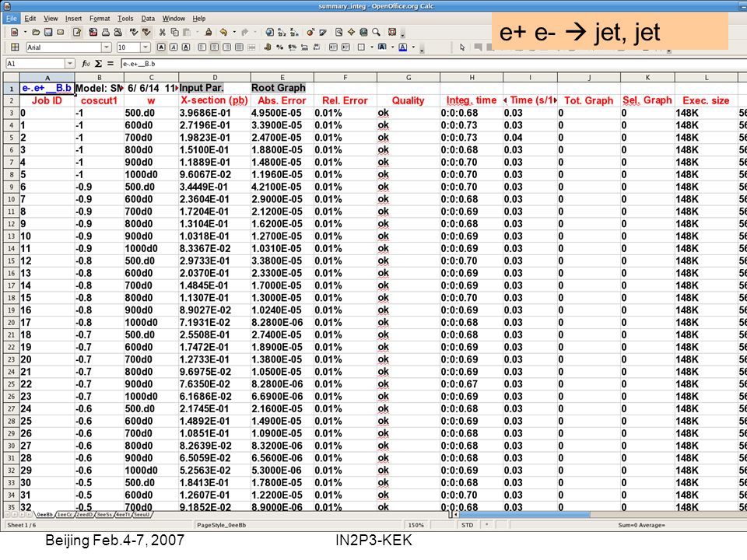Toggle Align Left
Viewport: 747px width, 560px height.
pos(202,47)
